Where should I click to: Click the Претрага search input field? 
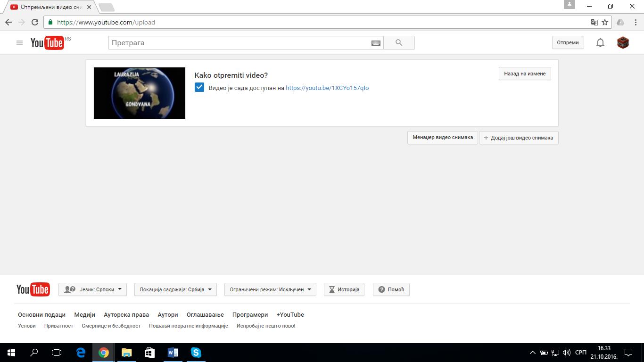240,43
